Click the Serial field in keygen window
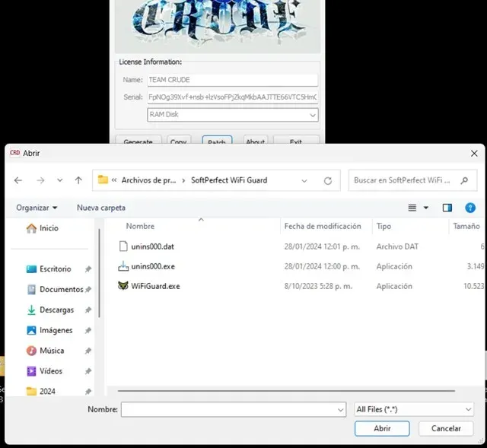The image size is (487, 448). click(x=233, y=97)
